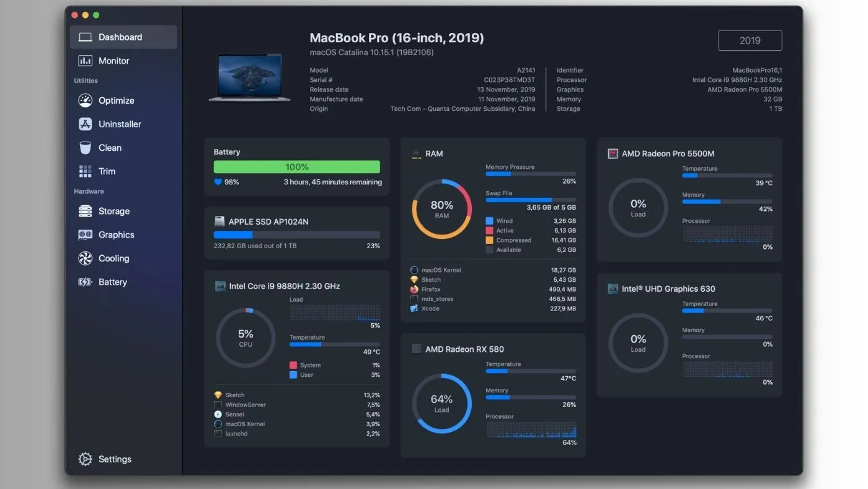
Task: Click the Clean trash bucket icon
Action: (85, 148)
